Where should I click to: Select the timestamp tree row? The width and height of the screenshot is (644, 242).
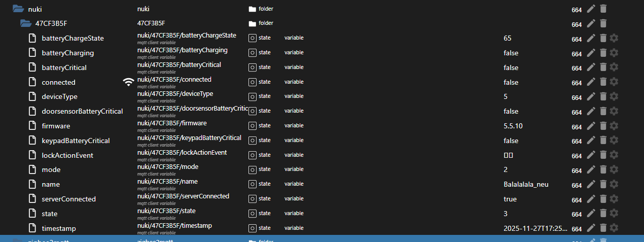tap(322, 228)
